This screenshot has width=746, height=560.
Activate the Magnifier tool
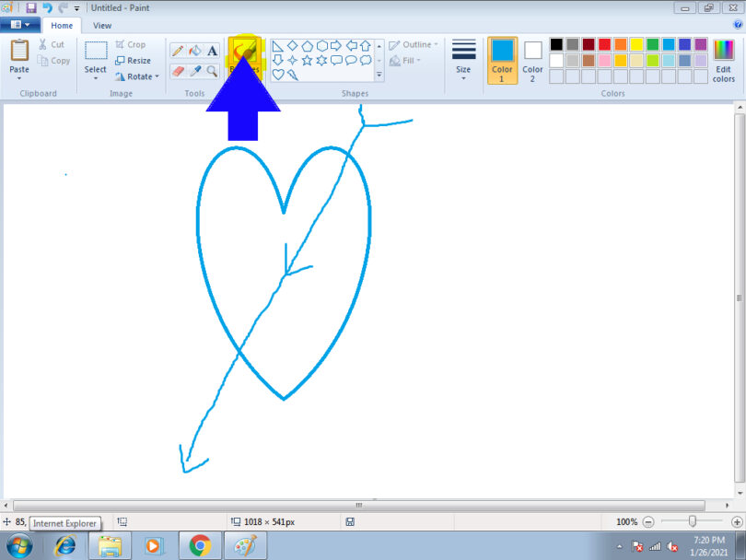pyautogui.click(x=212, y=70)
